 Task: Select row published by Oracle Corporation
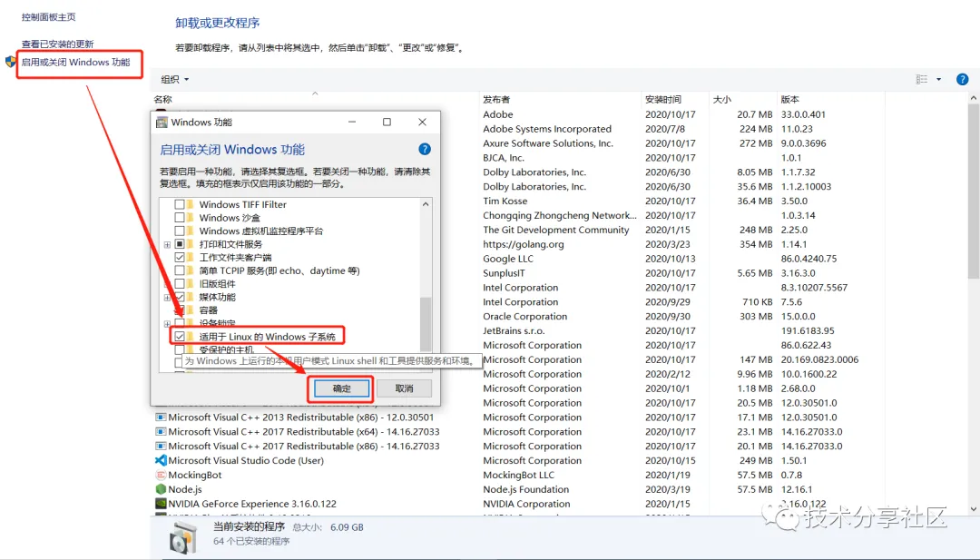[x=525, y=316]
